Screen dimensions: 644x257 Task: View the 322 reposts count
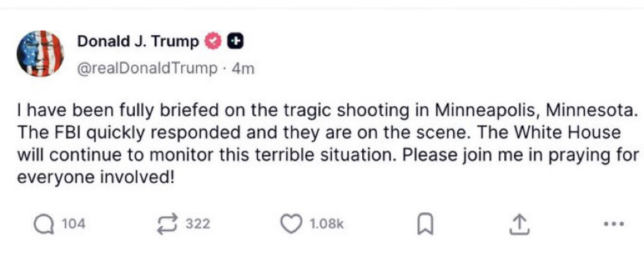pyautogui.click(x=197, y=224)
